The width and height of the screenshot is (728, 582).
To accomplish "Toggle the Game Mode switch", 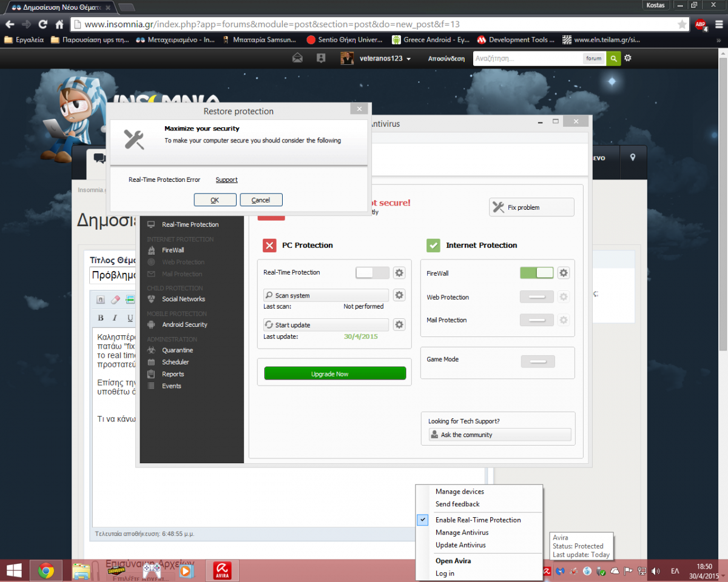I will coord(538,361).
